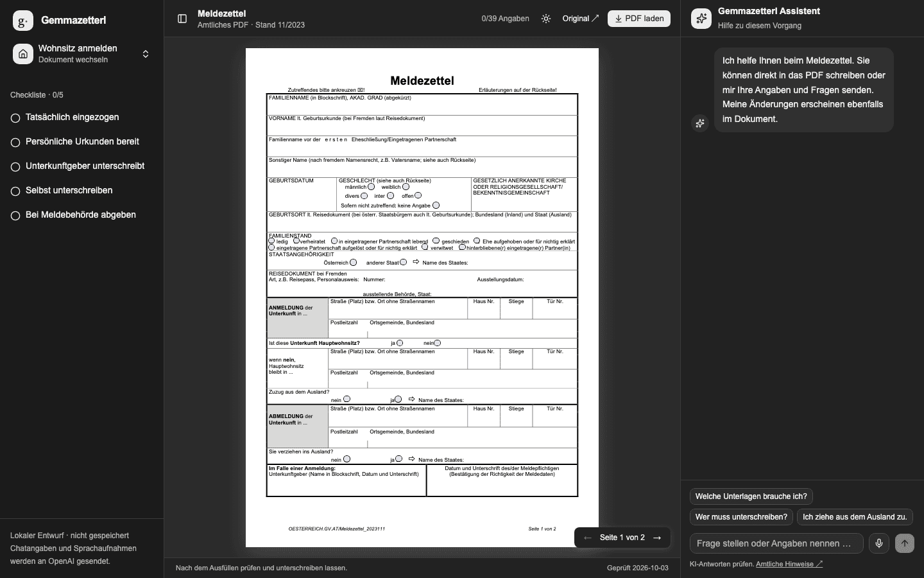Check off 'Unterkunftgeber unterschreibt'
Viewport: 924px width, 578px height.
[x=15, y=167]
